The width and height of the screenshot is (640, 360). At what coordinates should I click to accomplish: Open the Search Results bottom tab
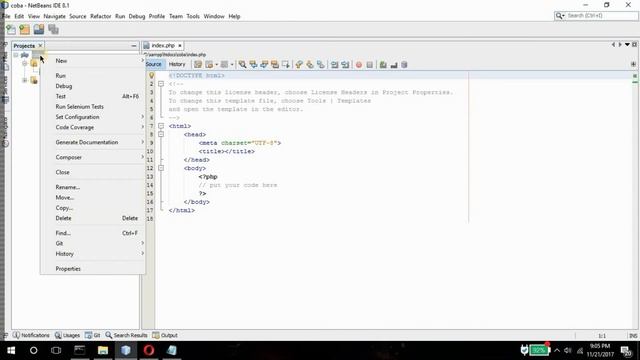127,335
